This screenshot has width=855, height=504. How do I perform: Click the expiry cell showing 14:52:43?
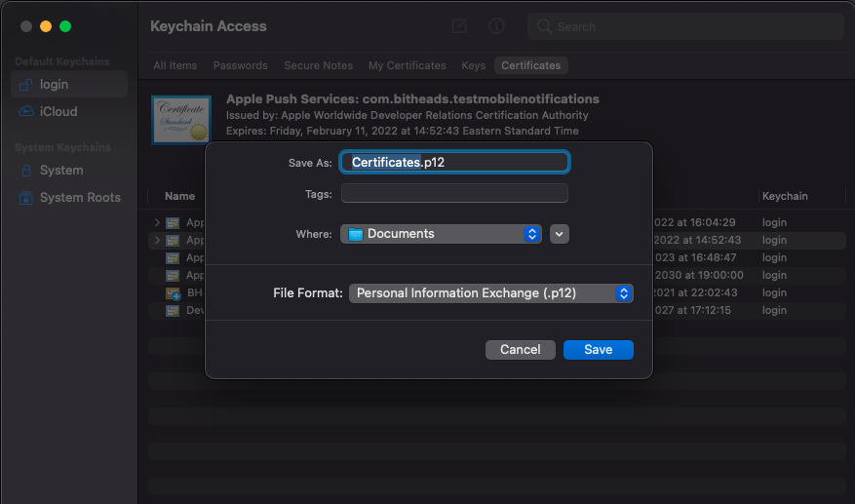pyautogui.click(x=697, y=240)
